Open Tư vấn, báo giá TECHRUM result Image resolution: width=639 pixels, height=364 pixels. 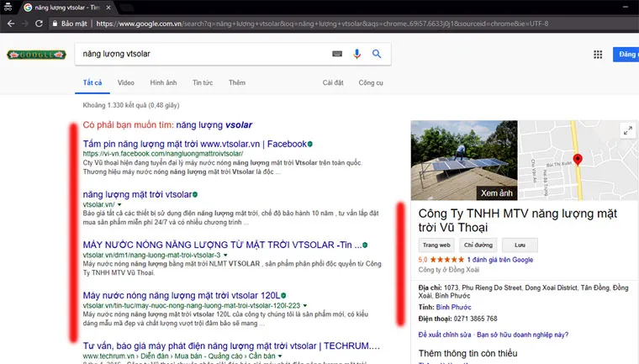pos(231,346)
